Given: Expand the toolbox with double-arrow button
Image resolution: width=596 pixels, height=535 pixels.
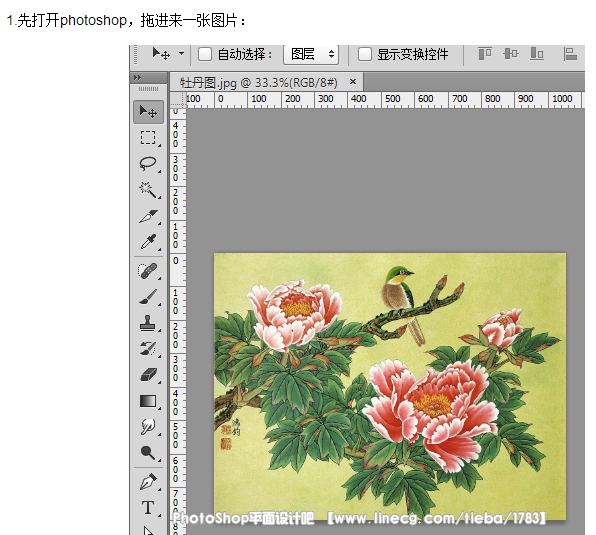Looking at the screenshot, I should coord(137,78).
